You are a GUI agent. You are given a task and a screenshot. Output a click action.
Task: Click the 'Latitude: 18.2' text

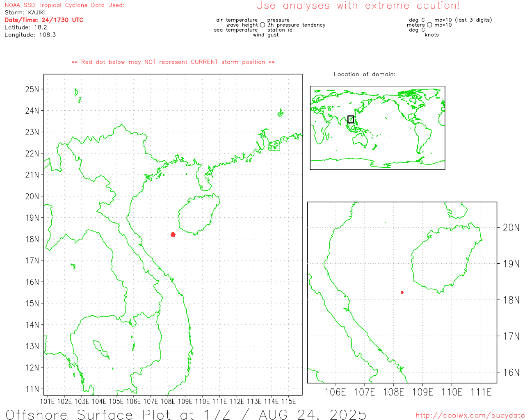(26, 27)
